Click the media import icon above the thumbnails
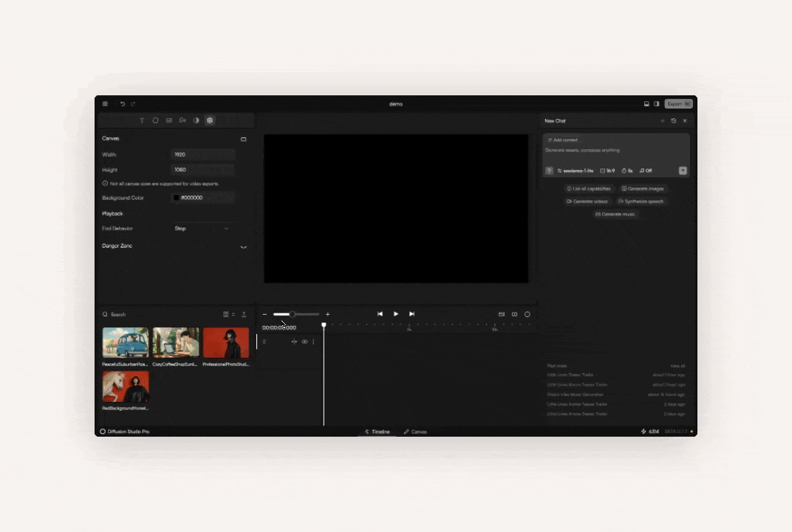Viewport: 792px width, 532px height. 244,314
